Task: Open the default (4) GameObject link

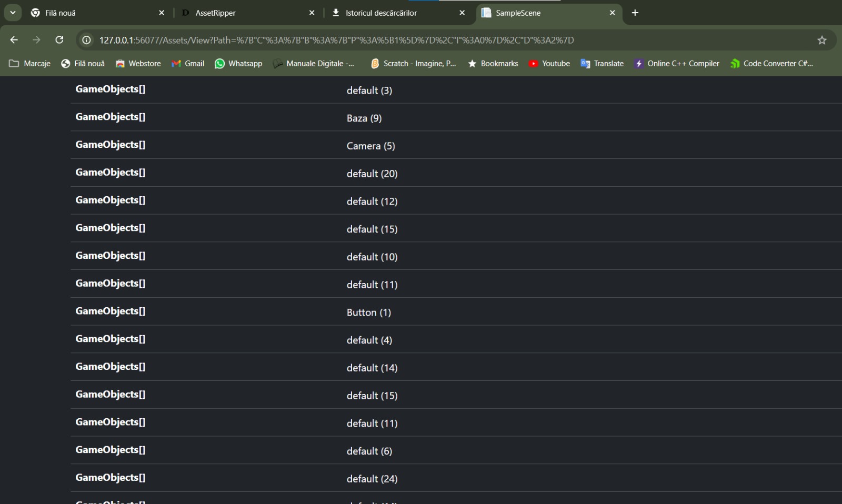Action: 369,340
